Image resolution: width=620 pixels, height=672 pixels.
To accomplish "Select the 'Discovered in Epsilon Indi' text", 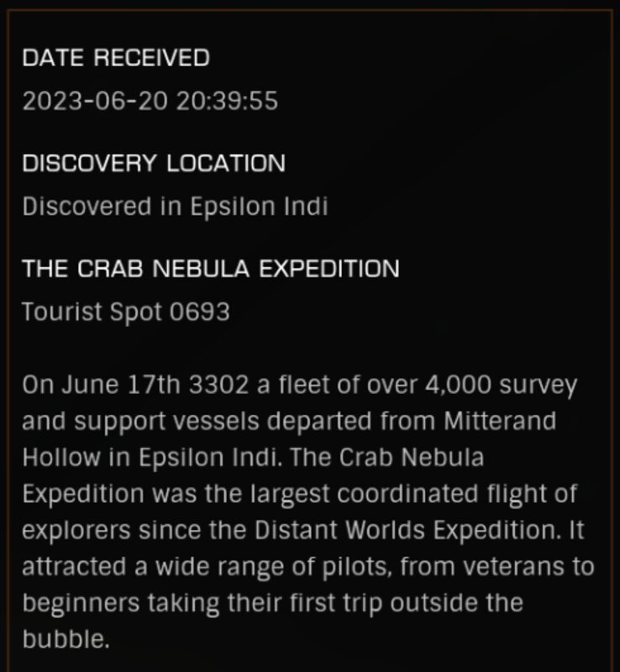I will (x=175, y=206).
